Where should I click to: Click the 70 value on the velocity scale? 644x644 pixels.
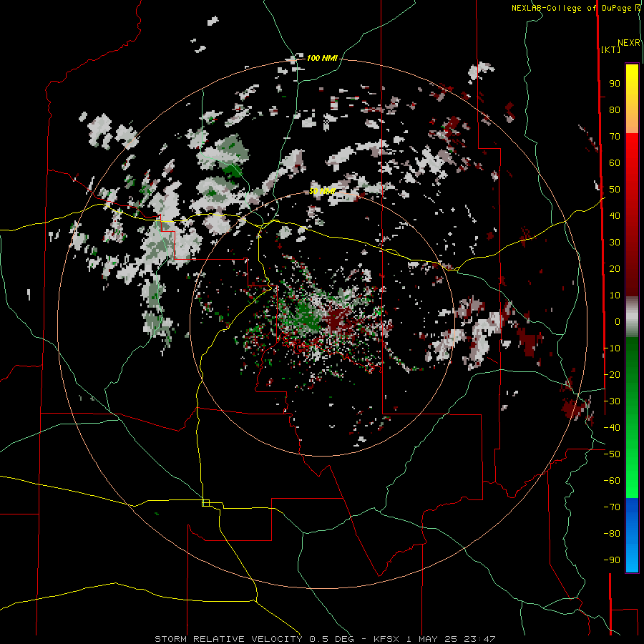point(615,137)
